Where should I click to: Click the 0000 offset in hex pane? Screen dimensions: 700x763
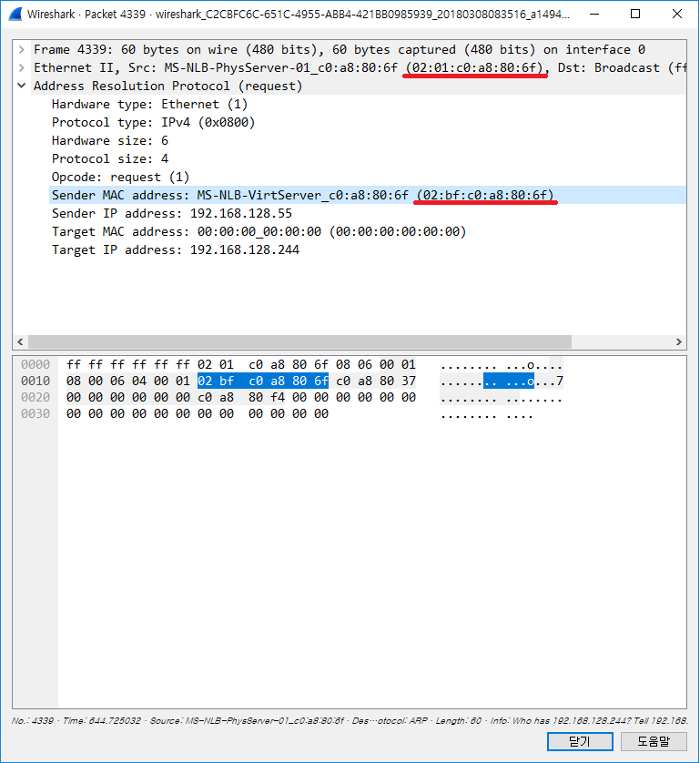pyautogui.click(x=36, y=364)
